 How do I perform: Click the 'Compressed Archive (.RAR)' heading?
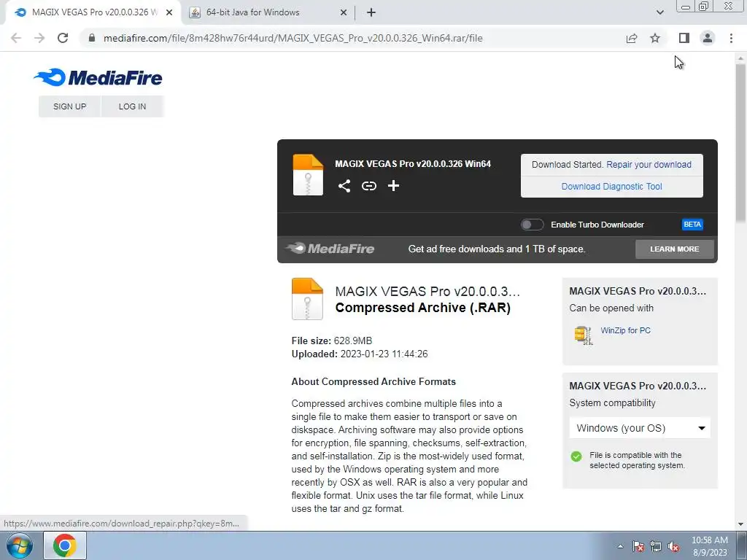(x=422, y=308)
